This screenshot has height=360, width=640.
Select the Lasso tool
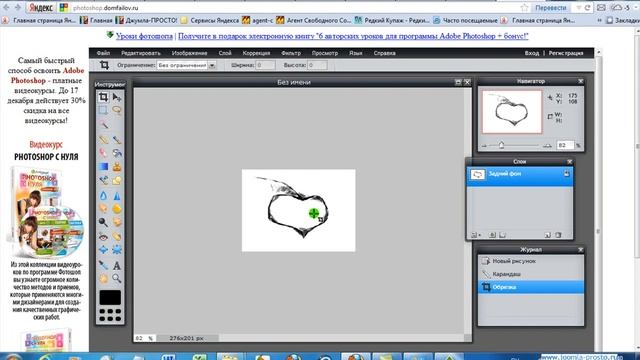click(117, 110)
